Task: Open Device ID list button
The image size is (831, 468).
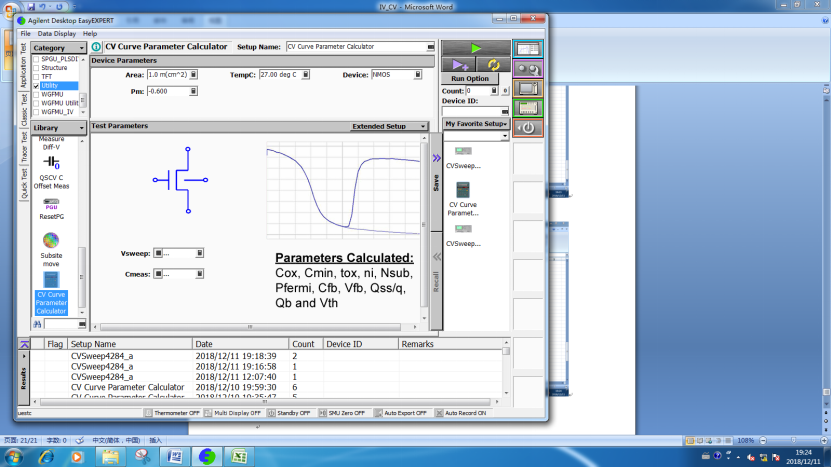Action: click(505, 111)
